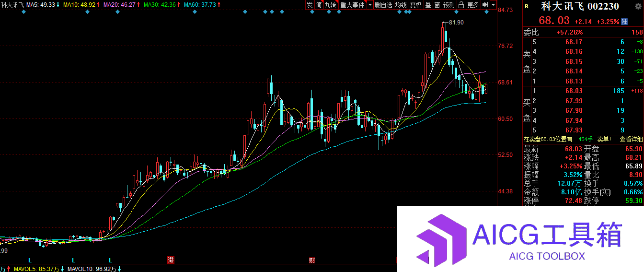644x272 pixels.
Task: Click the red 港 event marker
Action: coord(171,260)
